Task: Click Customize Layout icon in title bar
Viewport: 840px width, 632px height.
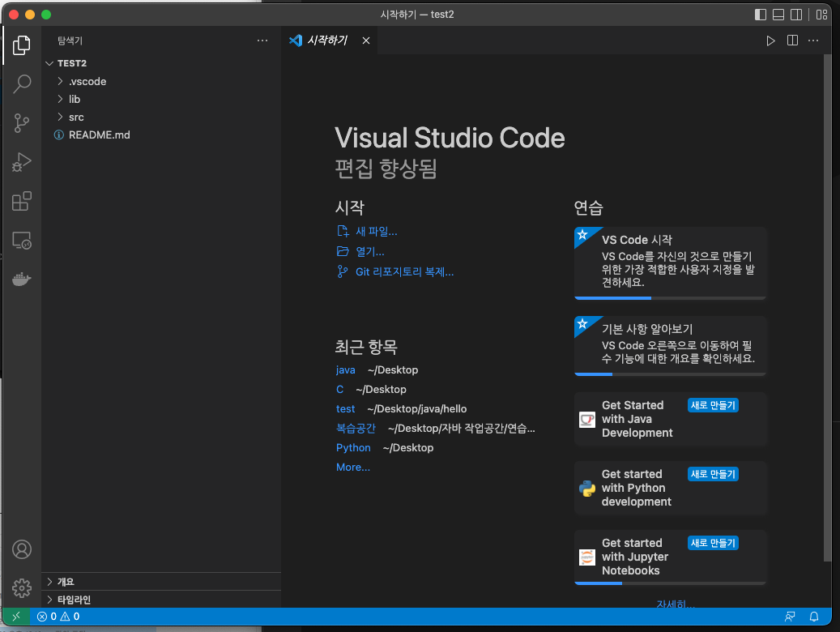Action: (822, 15)
